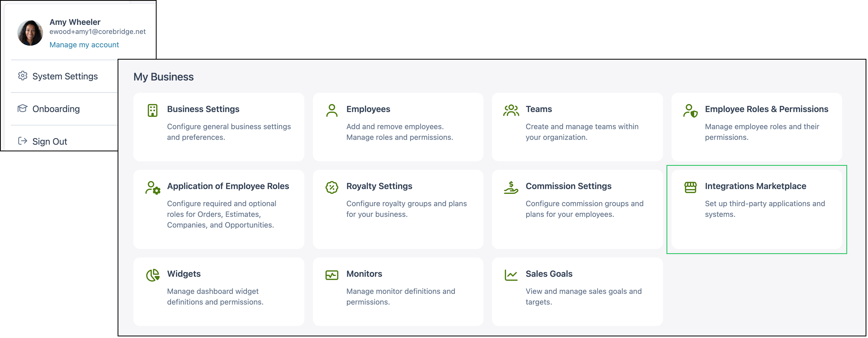Viewport: 868px width, 338px height.
Task: Click the Sales Goals line chart icon
Action: coord(511,275)
